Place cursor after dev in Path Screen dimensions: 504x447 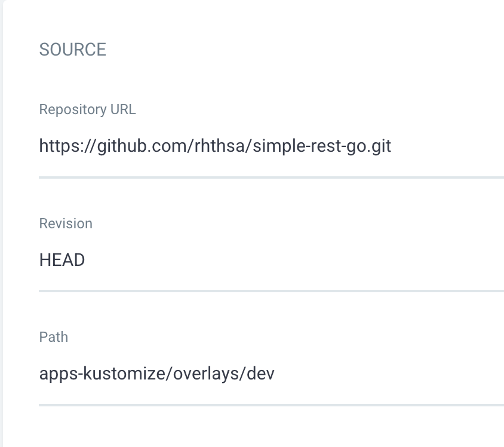coord(275,373)
